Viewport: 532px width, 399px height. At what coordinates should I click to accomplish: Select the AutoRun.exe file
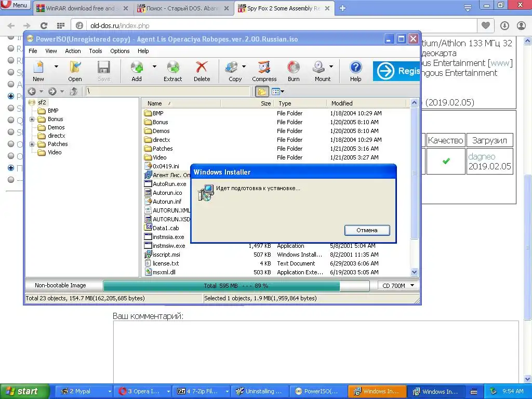166,184
